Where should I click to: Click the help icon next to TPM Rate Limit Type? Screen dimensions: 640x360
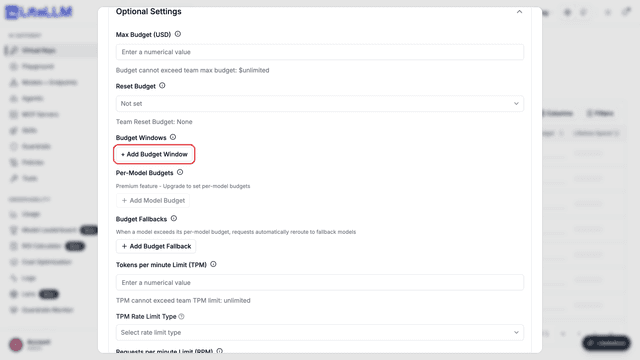182,316
